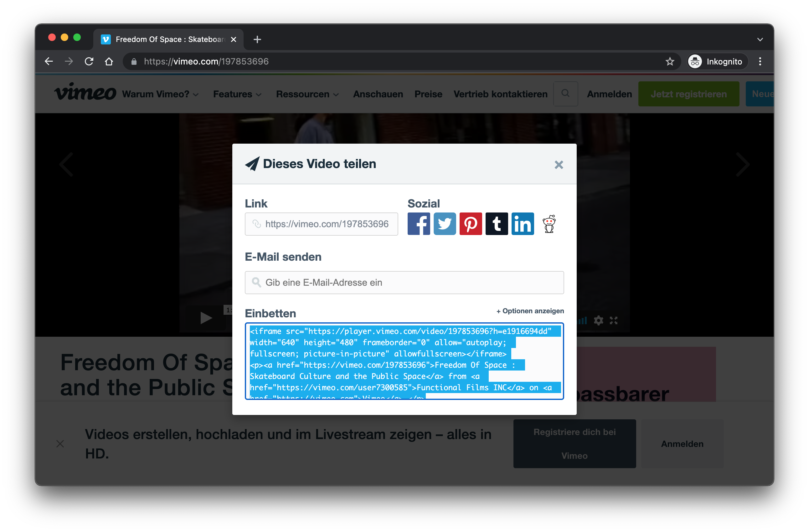Screen dimensions: 809x532
Task: Reload the page
Action: point(89,61)
